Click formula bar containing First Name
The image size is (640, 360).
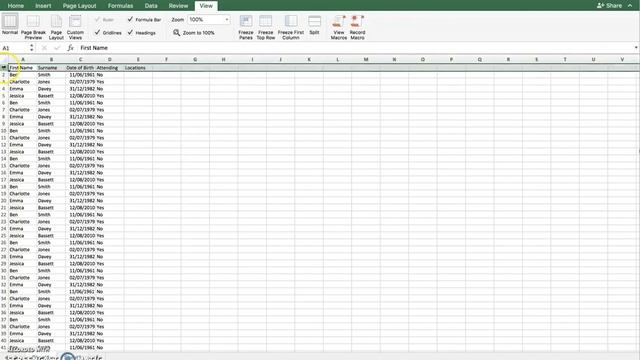(355, 48)
